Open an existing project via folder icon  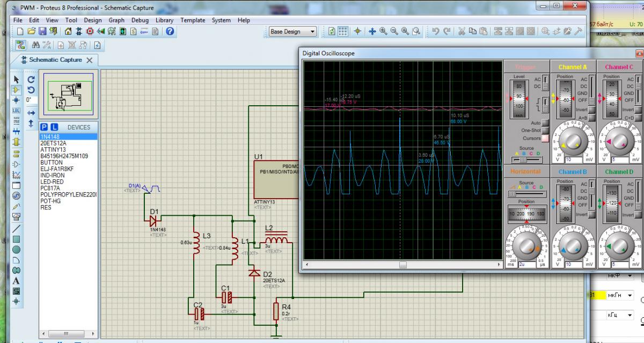[31, 32]
